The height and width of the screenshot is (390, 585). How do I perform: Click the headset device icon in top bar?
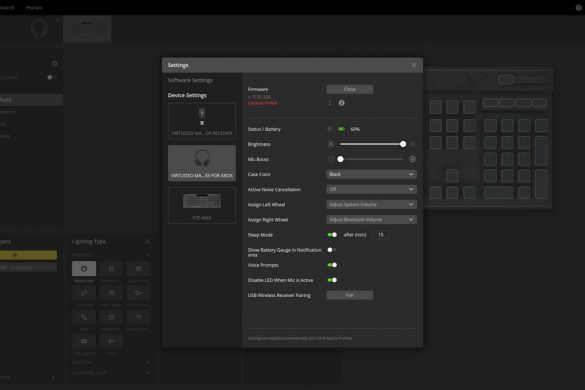[x=39, y=29]
